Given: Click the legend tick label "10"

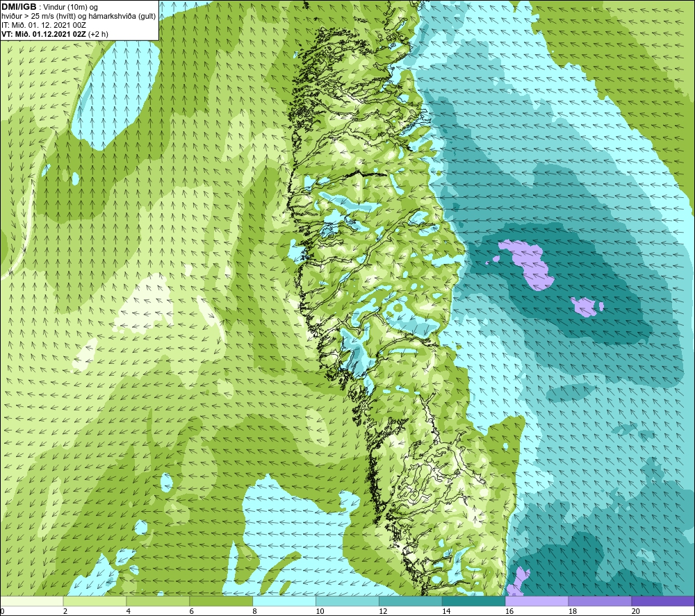Looking at the screenshot, I should (x=320, y=611).
